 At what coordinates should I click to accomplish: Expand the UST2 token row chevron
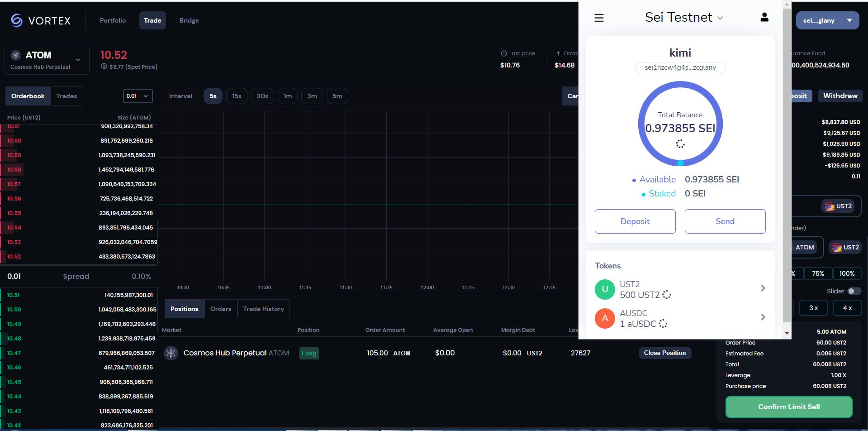(763, 288)
